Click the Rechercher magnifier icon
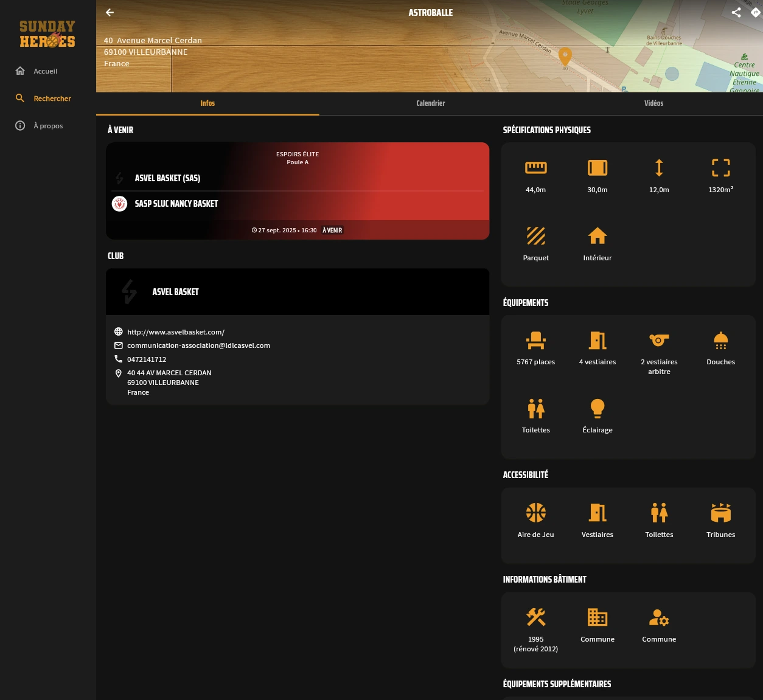Viewport: 763px width, 700px height. [x=20, y=99]
